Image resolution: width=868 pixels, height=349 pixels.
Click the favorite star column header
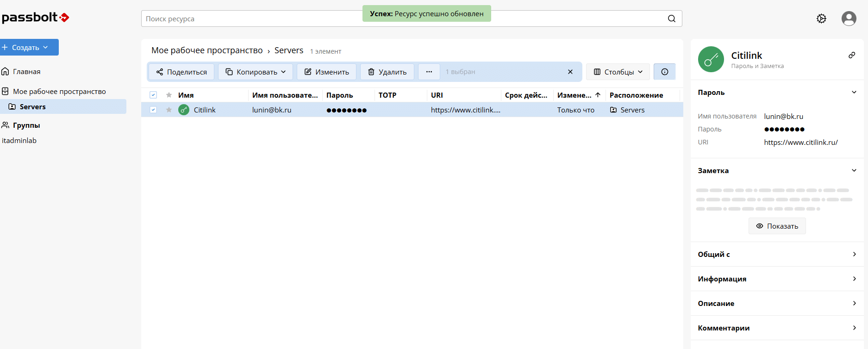coord(169,95)
